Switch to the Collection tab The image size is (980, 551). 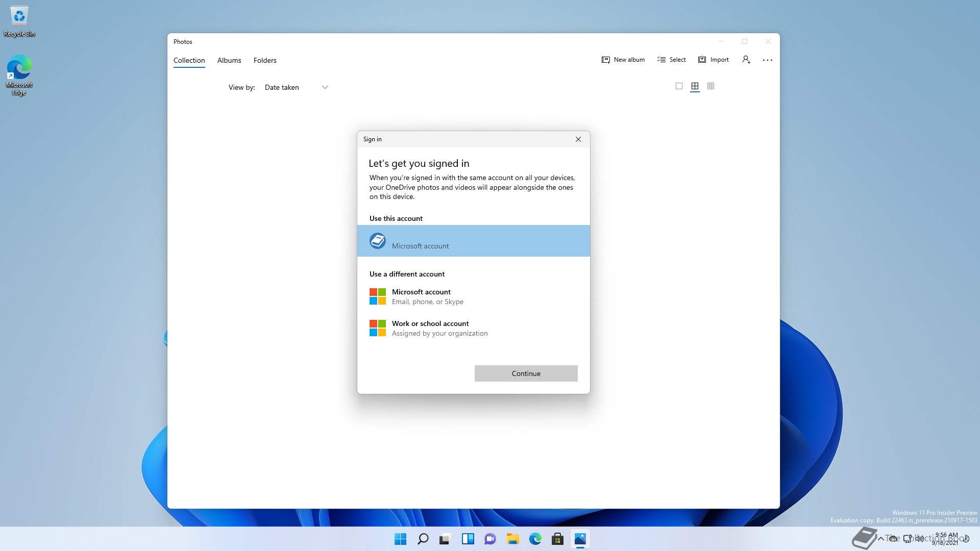[x=189, y=60]
